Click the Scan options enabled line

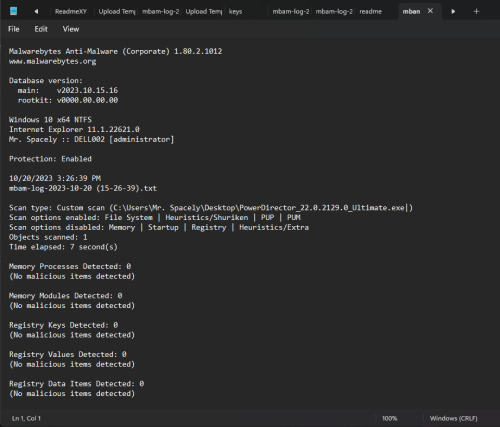[x=155, y=218]
